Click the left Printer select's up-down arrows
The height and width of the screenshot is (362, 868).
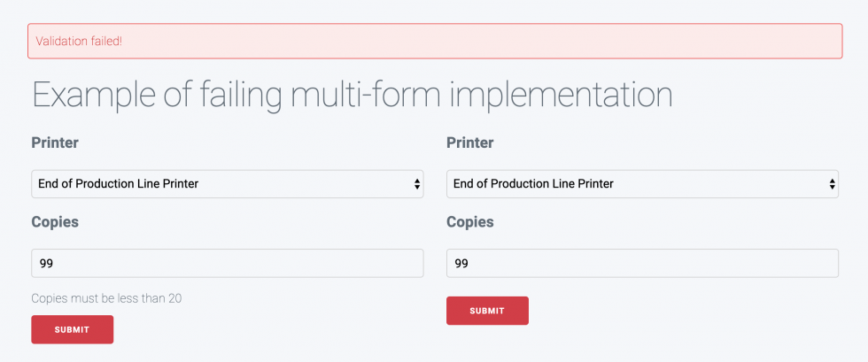(417, 184)
